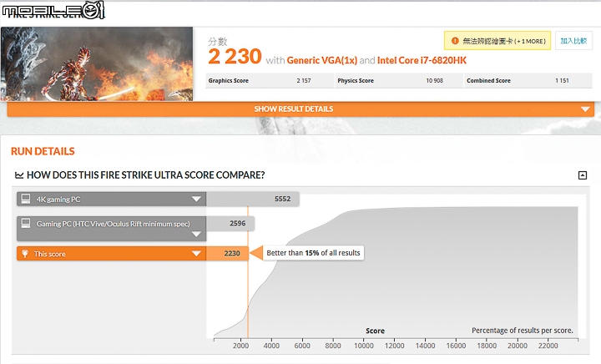This screenshot has width=601, height=364.
Task: Click the trophy icon on This score
Action: tap(25, 254)
